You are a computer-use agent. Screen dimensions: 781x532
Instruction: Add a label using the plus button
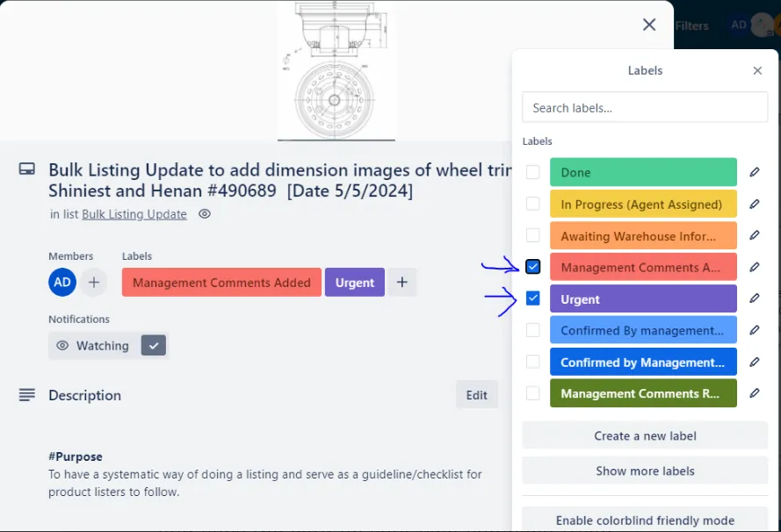402,282
